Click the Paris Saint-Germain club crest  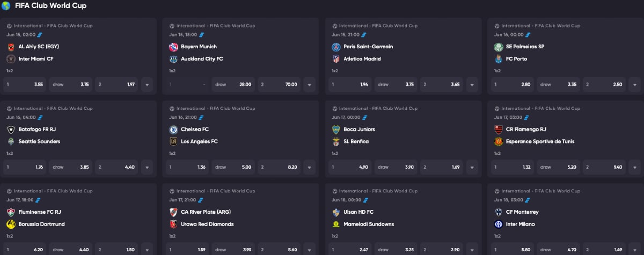click(x=336, y=47)
